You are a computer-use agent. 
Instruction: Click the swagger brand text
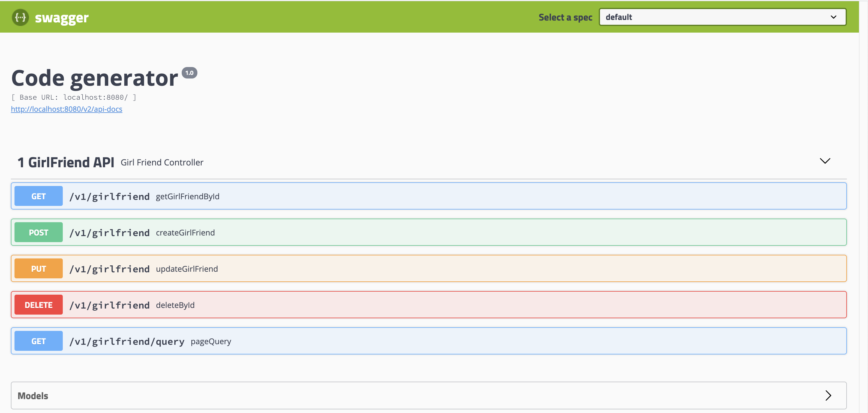coord(62,18)
